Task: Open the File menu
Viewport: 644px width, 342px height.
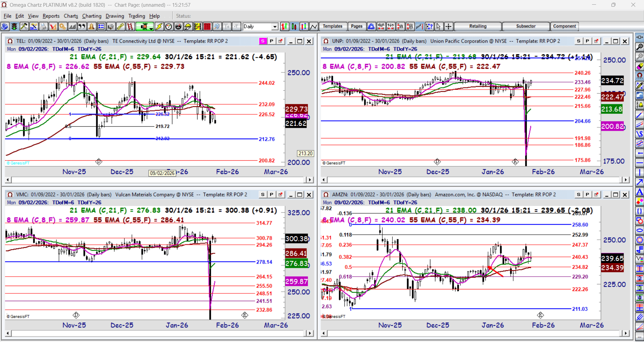Action: (7, 16)
